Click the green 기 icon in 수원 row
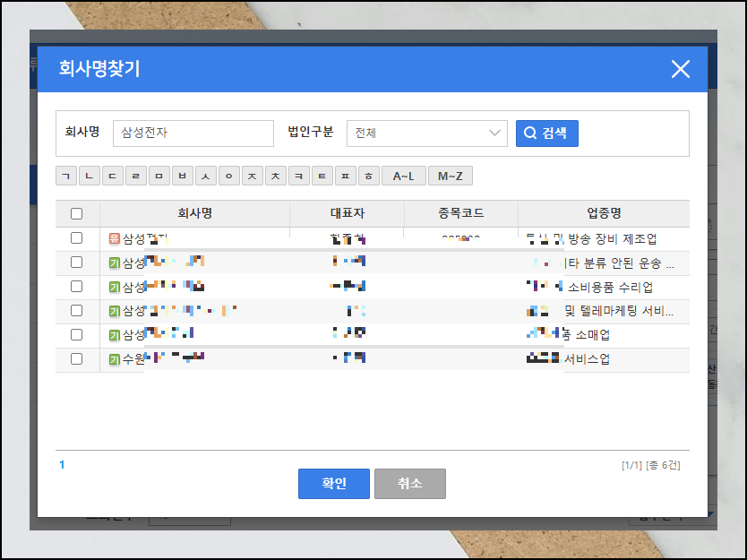747x560 pixels. tap(115, 359)
